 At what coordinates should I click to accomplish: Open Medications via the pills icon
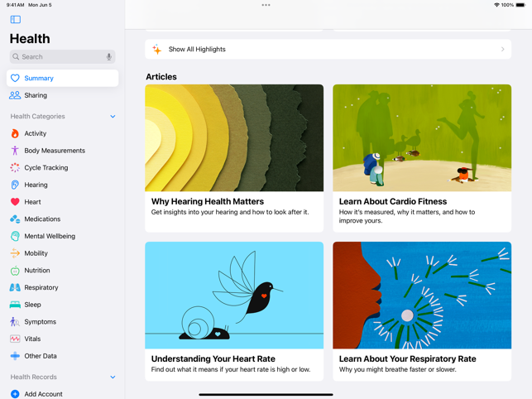15,219
